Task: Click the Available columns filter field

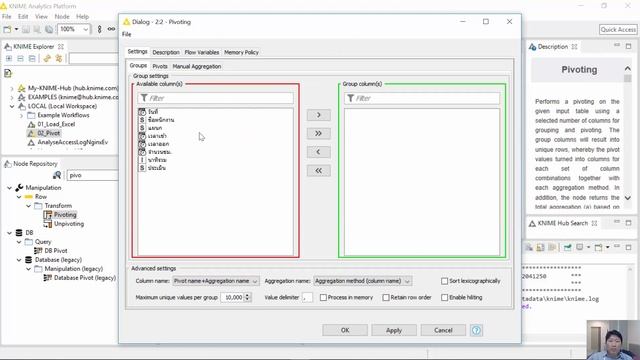Action: pos(216,98)
